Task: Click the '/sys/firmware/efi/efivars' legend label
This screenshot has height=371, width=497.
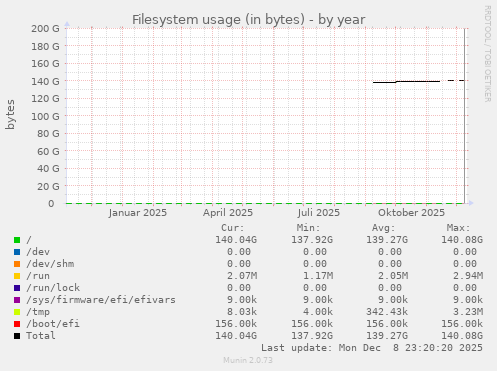Action: tap(101, 300)
